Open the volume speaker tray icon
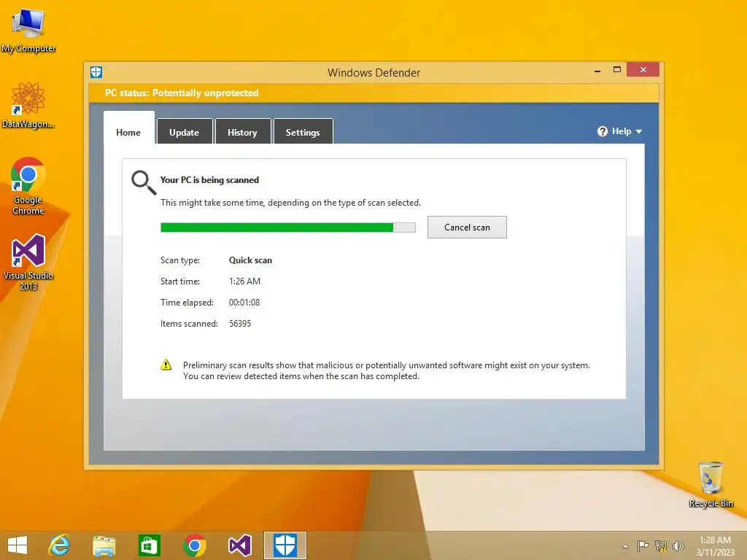 678,545
